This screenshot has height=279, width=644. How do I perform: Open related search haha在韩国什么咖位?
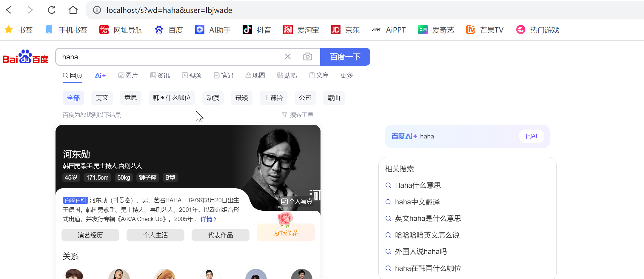click(428, 268)
